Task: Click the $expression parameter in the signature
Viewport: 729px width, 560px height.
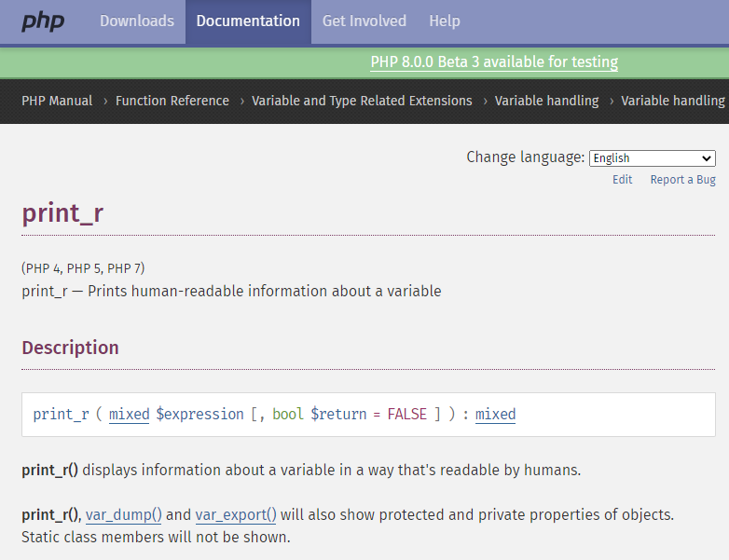Action: 199,414
